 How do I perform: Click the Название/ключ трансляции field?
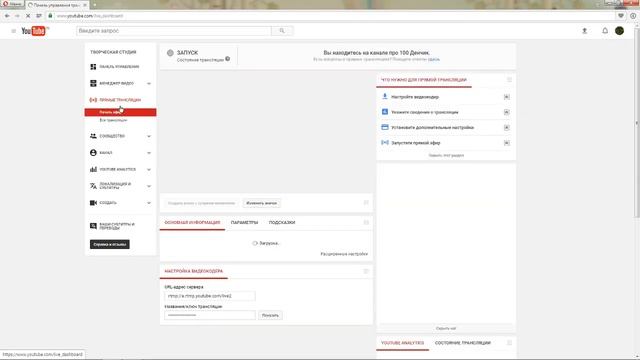click(x=210, y=315)
